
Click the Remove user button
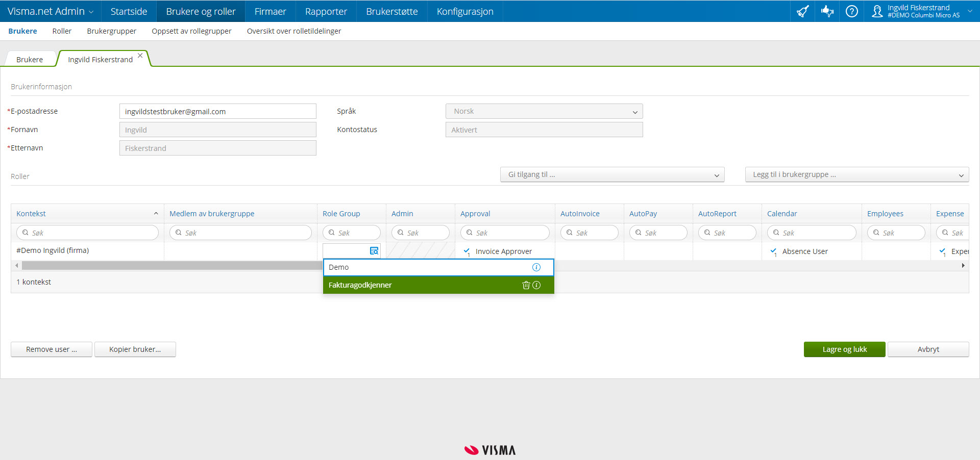[52, 349]
